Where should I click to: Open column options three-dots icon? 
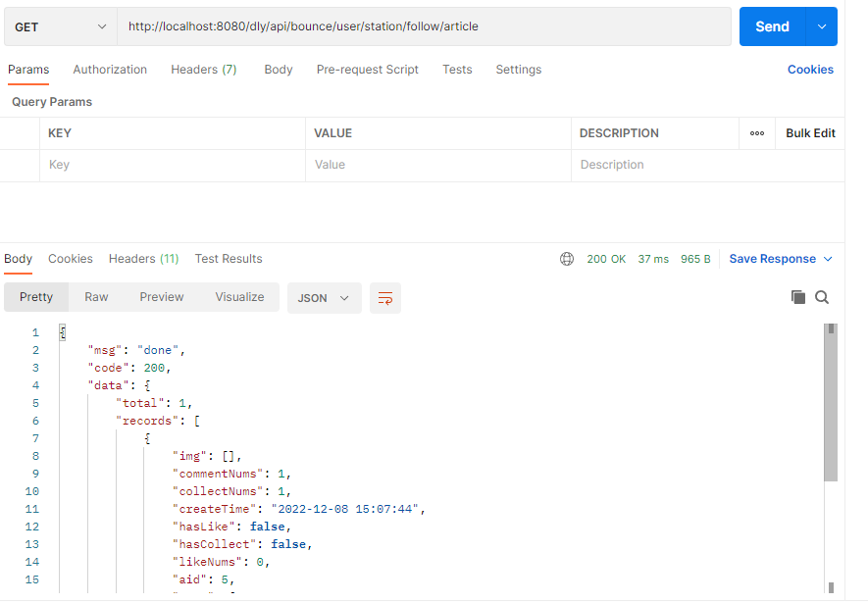[757, 133]
